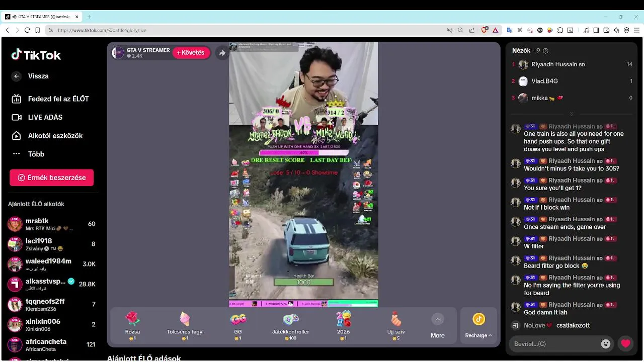Click the address bar URL
This screenshot has width=644, height=362.
(102, 30)
